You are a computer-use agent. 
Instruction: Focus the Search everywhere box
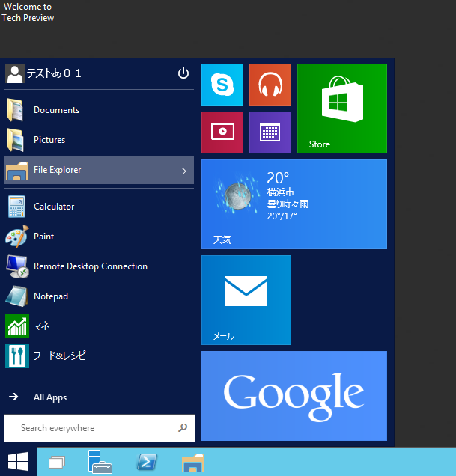tap(100, 428)
